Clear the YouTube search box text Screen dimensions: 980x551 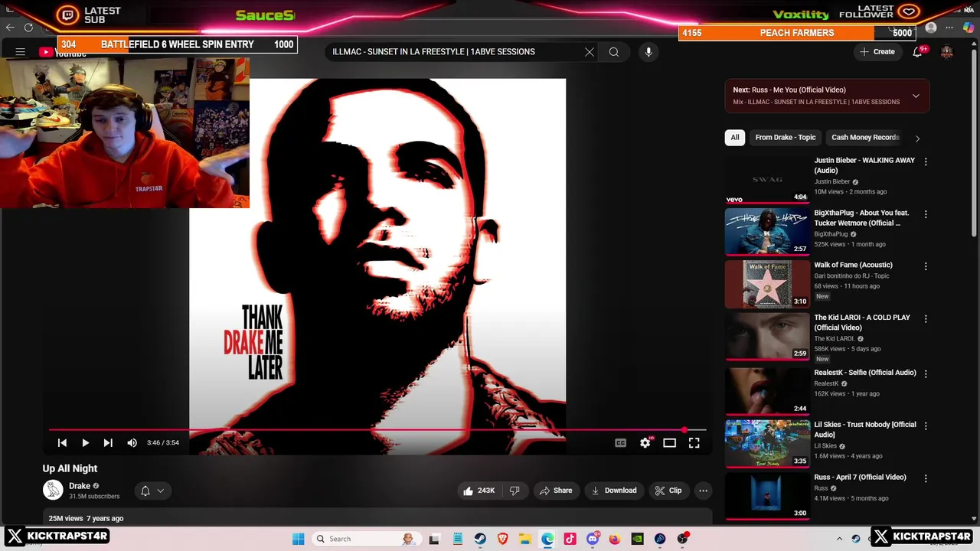point(590,52)
